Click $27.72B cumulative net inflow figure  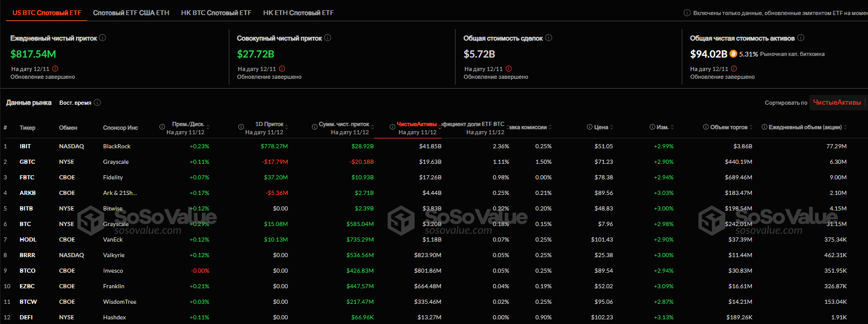(x=256, y=54)
